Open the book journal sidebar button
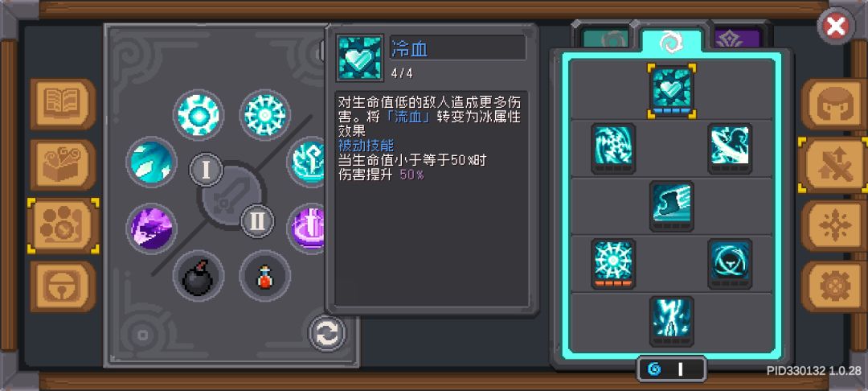The width and height of the screenshot is (868, 391). pos(63,104)
